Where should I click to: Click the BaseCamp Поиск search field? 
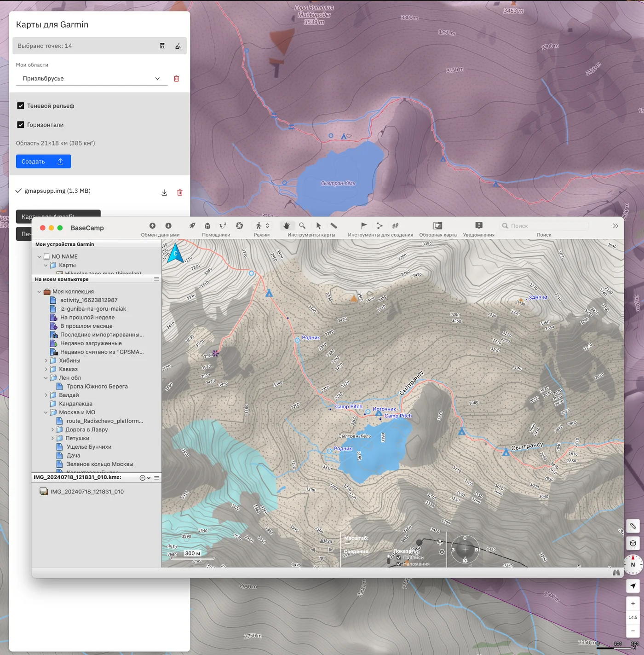click(544, 226)
